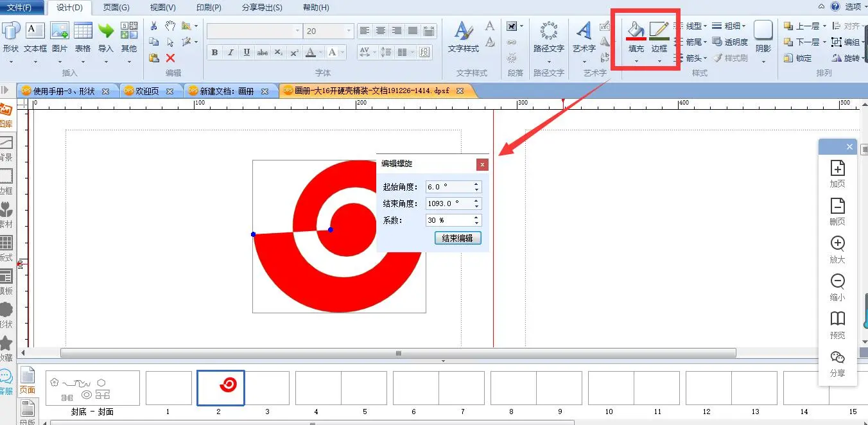Expand the empty font name combo box
Image resolution: width=868 pixels, height=425 pixels.
click(x=297, y=31)
